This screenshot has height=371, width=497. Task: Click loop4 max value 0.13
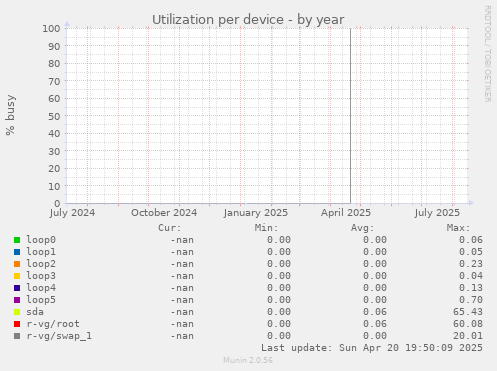471,288
